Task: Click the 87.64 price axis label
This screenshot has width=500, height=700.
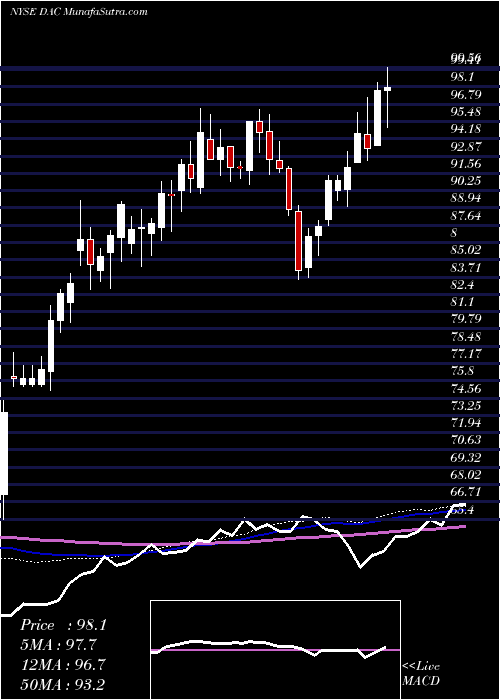Action: 466,216
